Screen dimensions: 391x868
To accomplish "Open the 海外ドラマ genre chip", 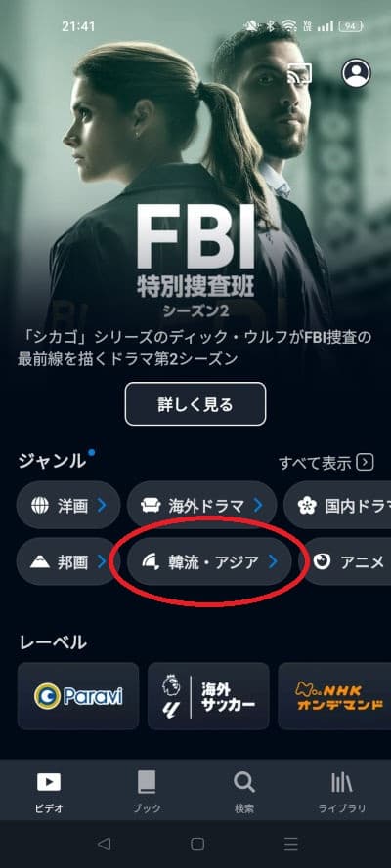I will tap(201, 506).
